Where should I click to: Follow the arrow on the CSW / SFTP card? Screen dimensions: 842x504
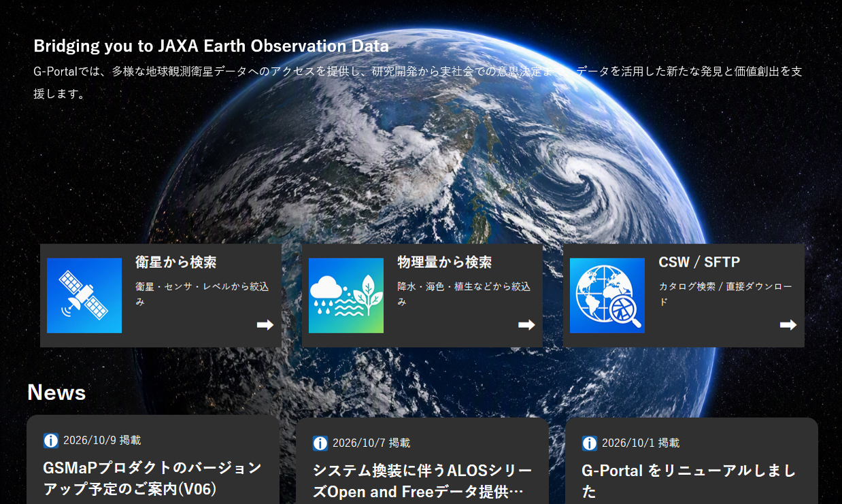(x=788, y=325)
